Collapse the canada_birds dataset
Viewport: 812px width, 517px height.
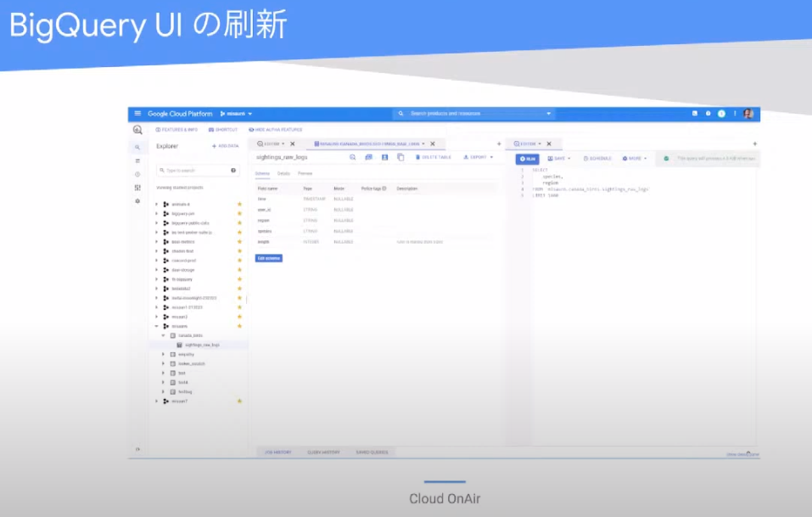[163, 335]
